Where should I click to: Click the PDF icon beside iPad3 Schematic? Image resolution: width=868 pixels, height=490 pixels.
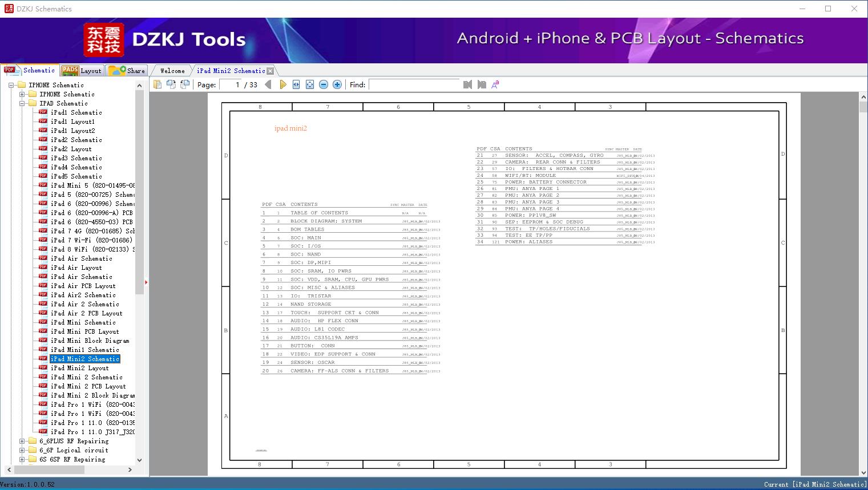click(x=43, y=158)
